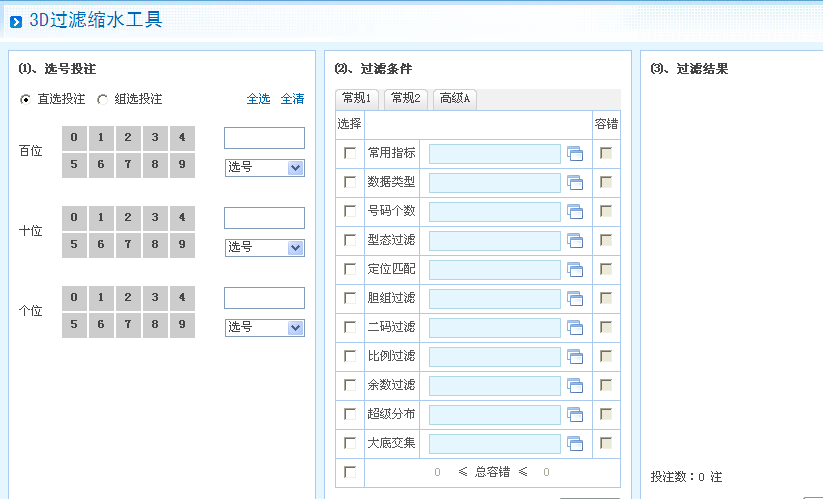Check the 超级分布 select checkbox
Screen dimensions: 823x499
coord(350,414)
